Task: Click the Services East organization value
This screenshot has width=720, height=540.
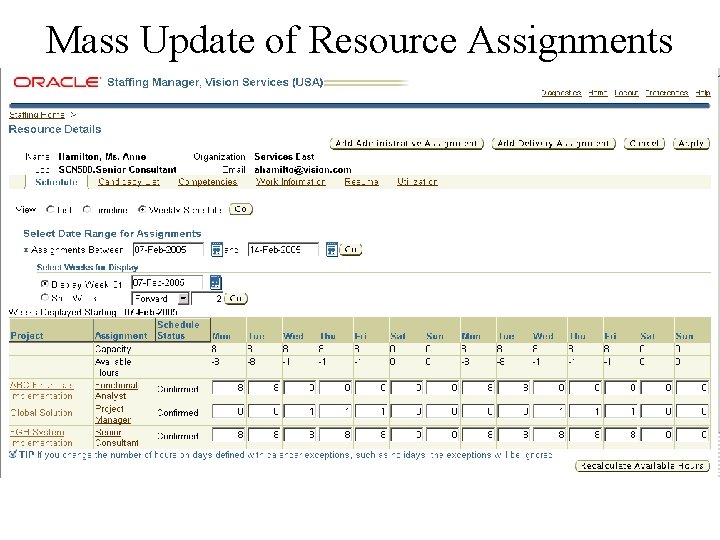Action: point(284,157)
